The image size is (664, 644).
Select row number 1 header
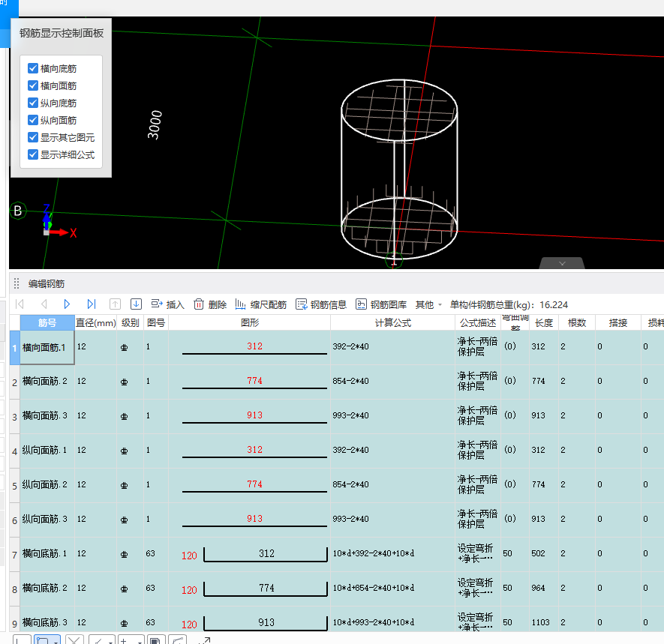pos(15,348)
